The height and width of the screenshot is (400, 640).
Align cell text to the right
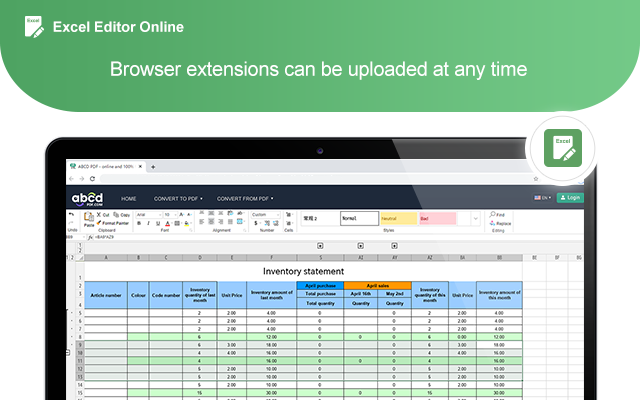[x=220, y=222]
